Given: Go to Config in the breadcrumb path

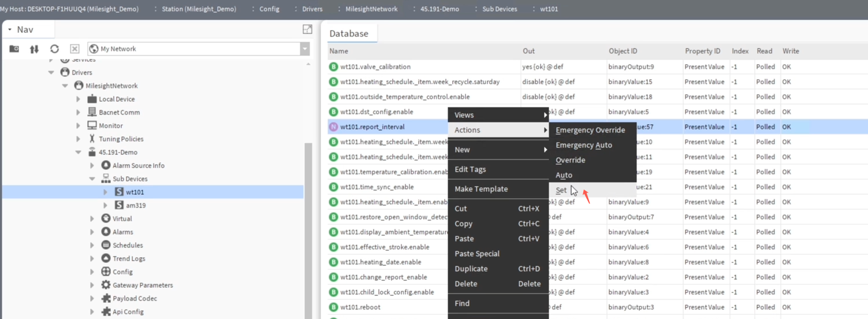Looking at the screenshot, I should point(269,9).
